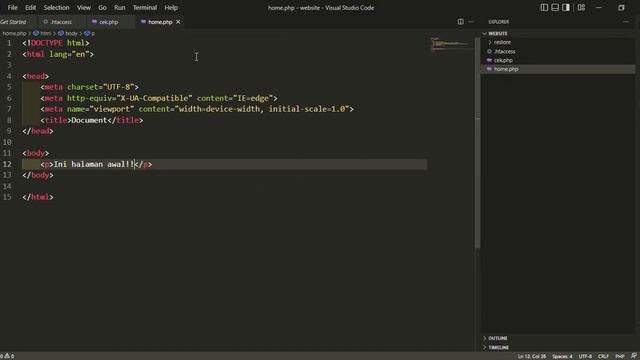Click the html symbol icon in breadcrumbs

click(36, 33)
